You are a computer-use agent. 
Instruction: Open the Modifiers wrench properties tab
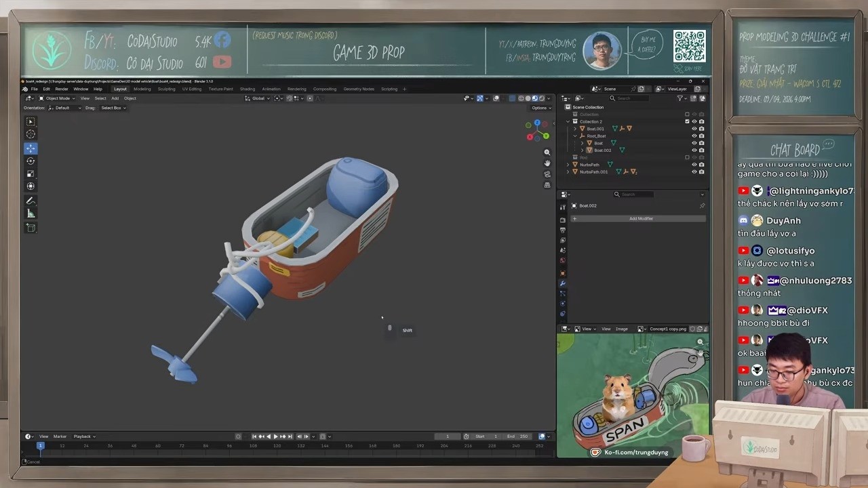coord(563,283)
